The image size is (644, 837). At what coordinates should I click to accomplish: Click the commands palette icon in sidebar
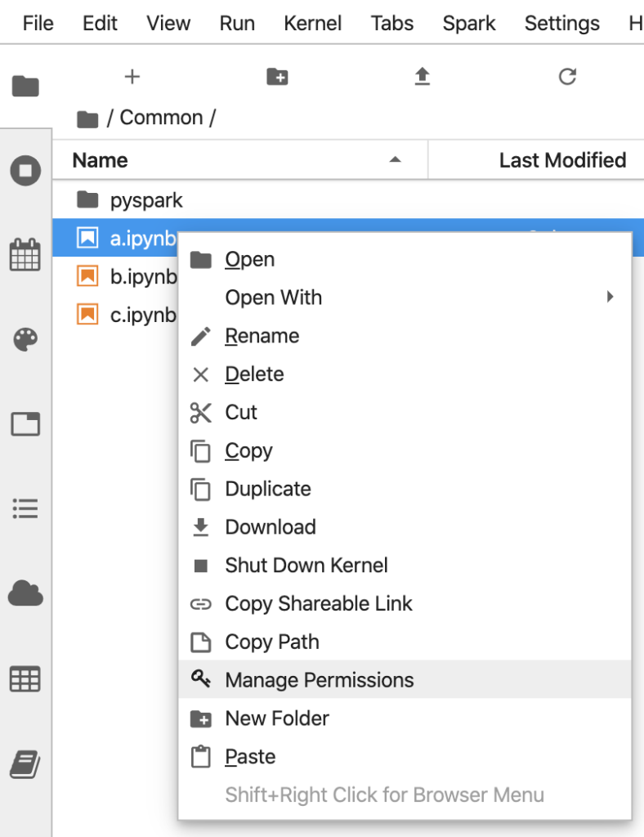pyautogui.click(x=25, y=338)
